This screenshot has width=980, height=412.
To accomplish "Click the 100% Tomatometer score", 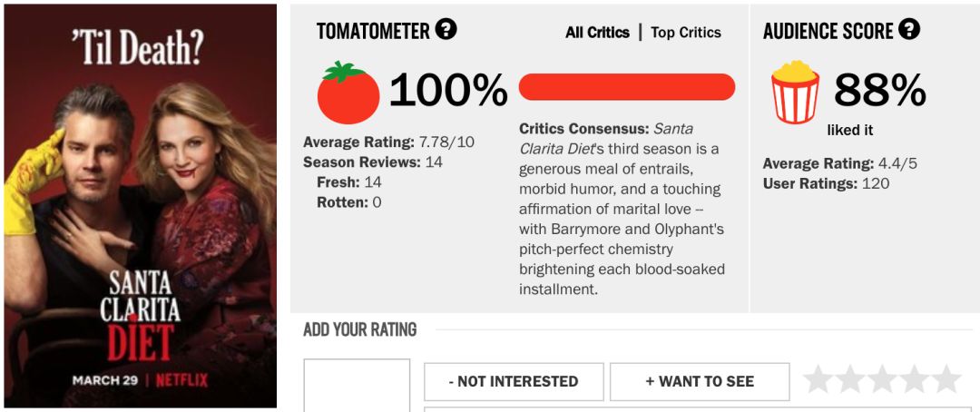I will click(448, 91).
